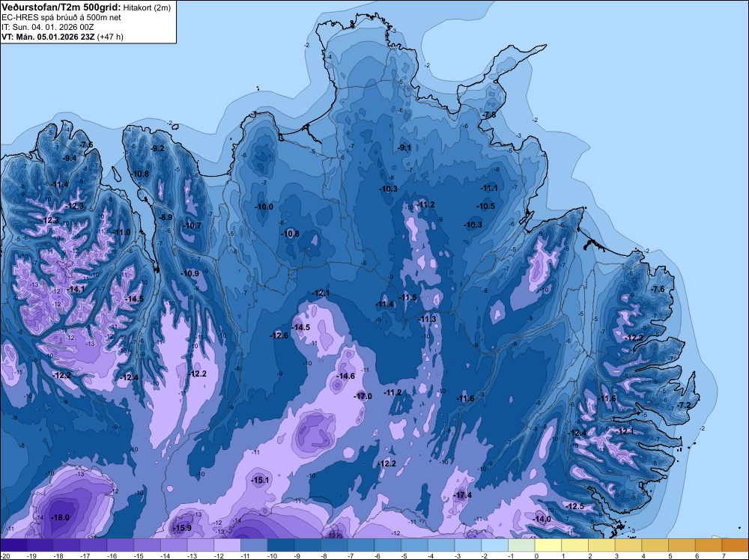749x560 pixels.
Task: Pick the legend color cell labeled -12
Action: 228,545
